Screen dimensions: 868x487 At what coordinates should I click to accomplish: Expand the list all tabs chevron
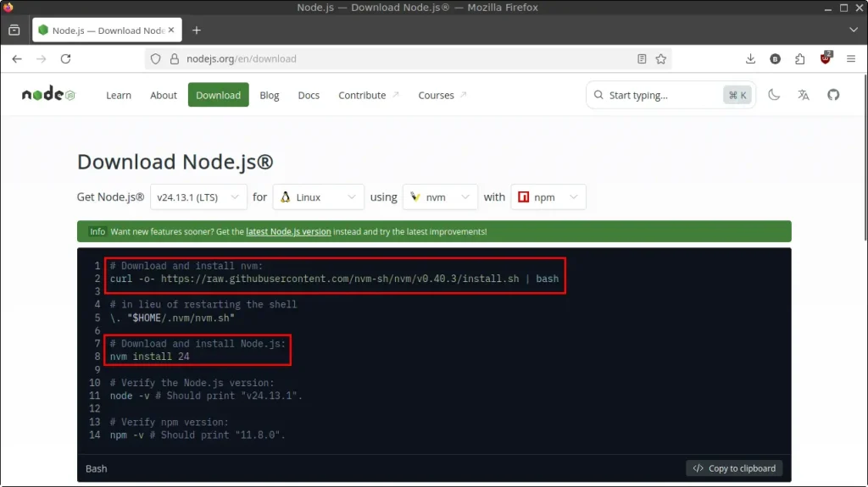853,30
